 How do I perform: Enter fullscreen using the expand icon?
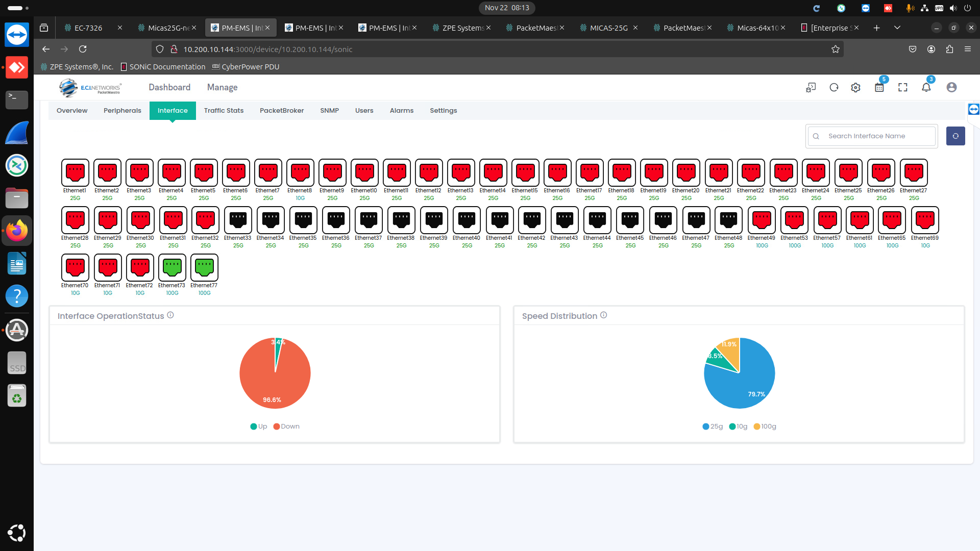coord(902,87)
